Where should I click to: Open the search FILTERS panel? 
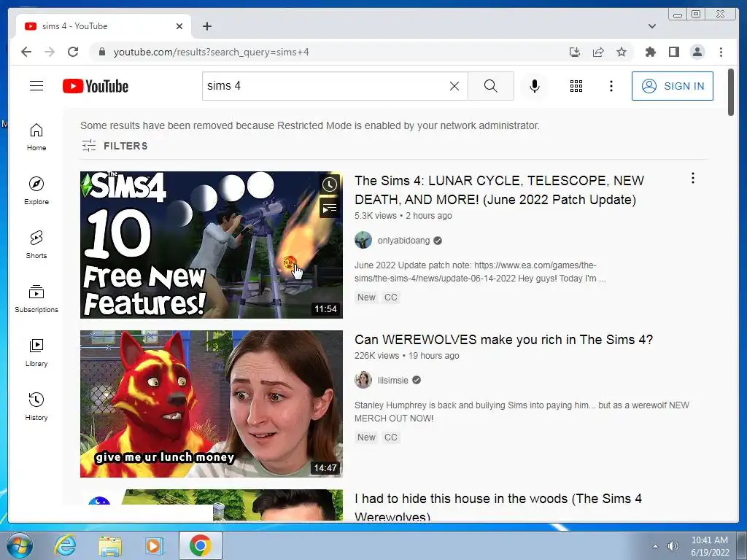[x=115, y=146]
